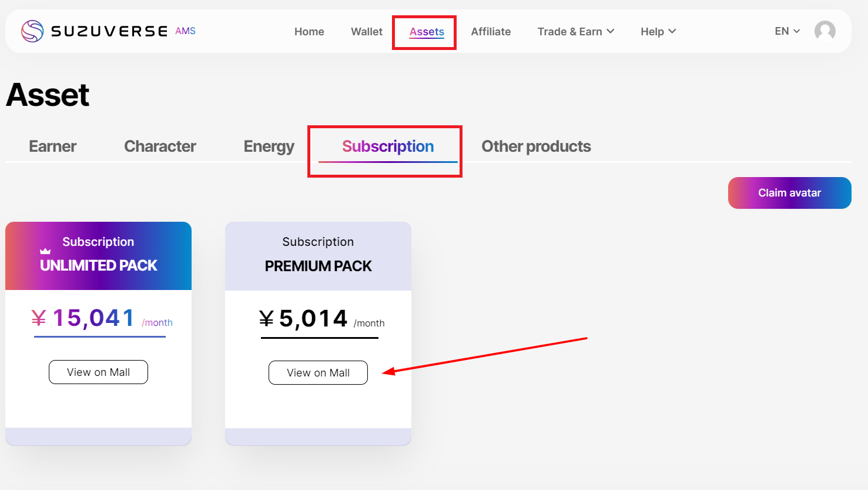Viewport: 868px width, 490px height.
Task: View the Premium Pack on Mall
Action: (318, 373)
